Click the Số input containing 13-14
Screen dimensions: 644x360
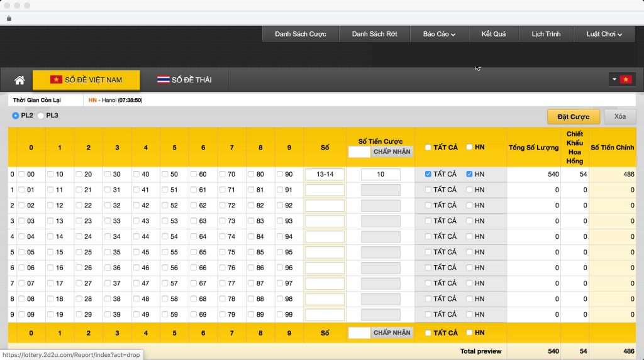click(325, 174)
